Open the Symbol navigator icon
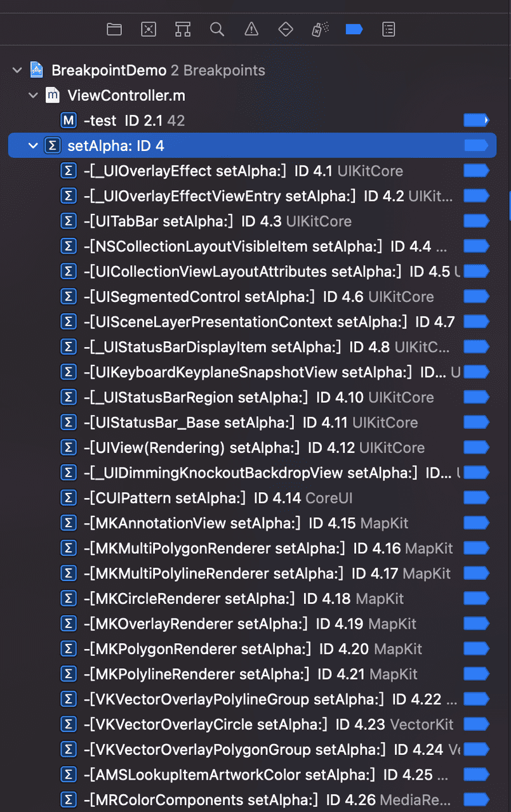 (183, 29)
